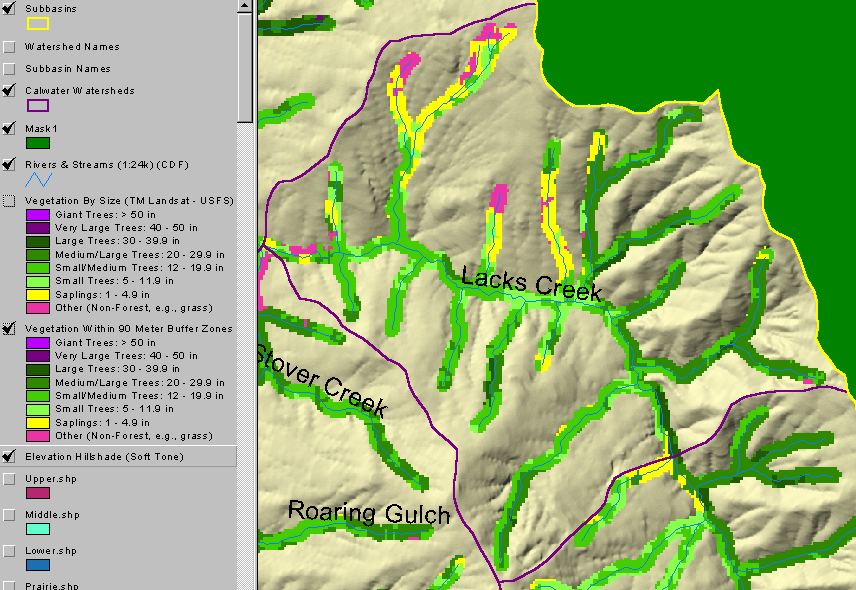The width and height of the screenshot is (856, 590).
Task: Click the legend scrollbar up arrow
Action: (245, 6)
